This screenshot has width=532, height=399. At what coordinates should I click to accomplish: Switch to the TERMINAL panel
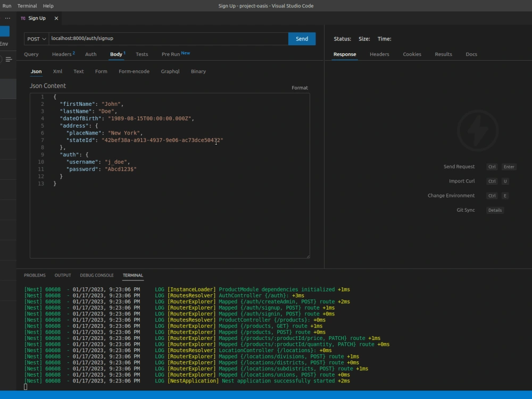point(132,275)
